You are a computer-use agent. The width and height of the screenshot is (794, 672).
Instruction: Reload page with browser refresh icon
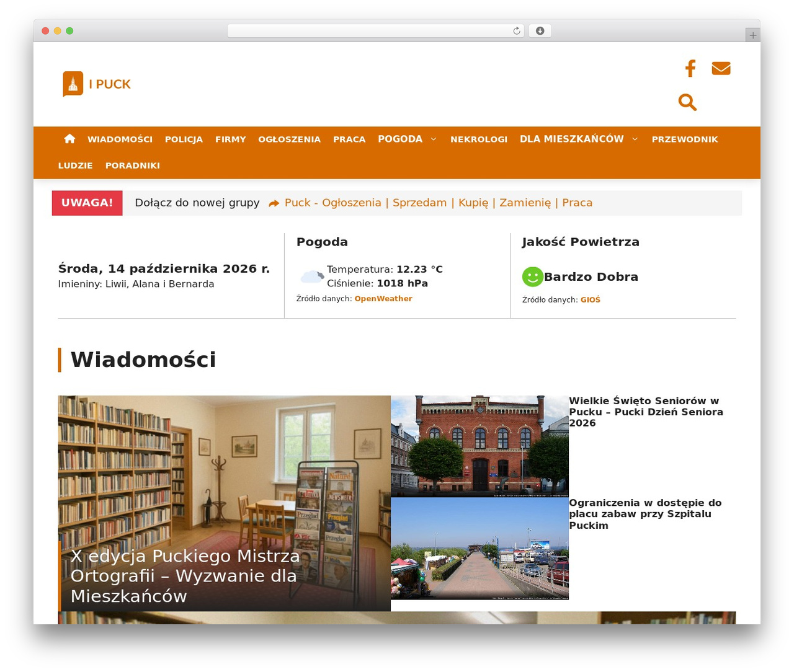click(x=517, y=31)
